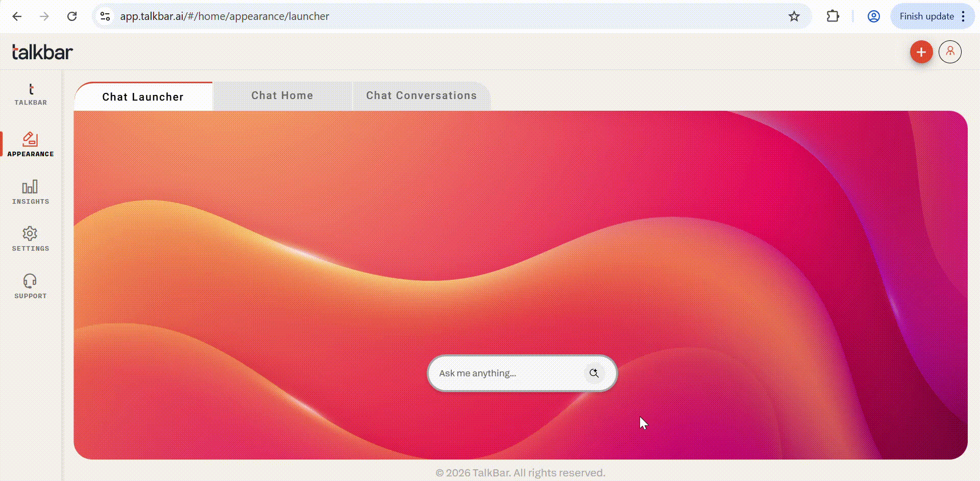Viewport: 980px width, 481px height.
Task: Click the Finish update button
Action: click(926, 16)
